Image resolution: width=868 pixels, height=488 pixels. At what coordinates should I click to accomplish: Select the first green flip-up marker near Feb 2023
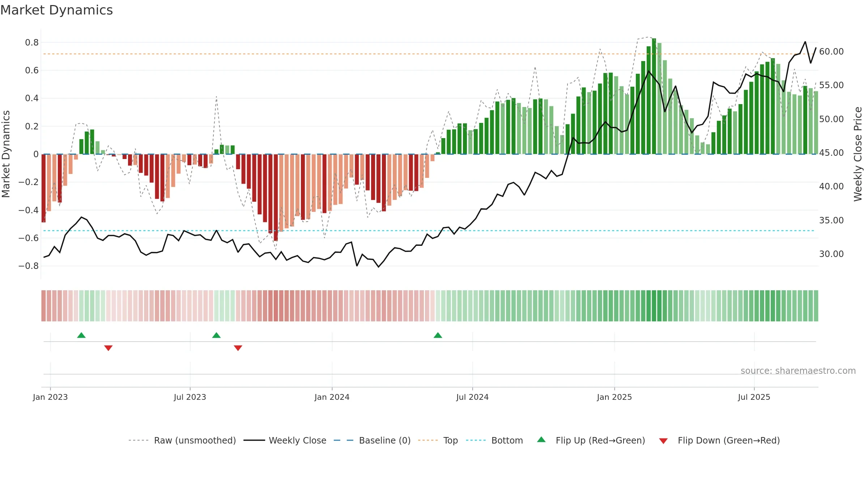click(x=81, y=335)
